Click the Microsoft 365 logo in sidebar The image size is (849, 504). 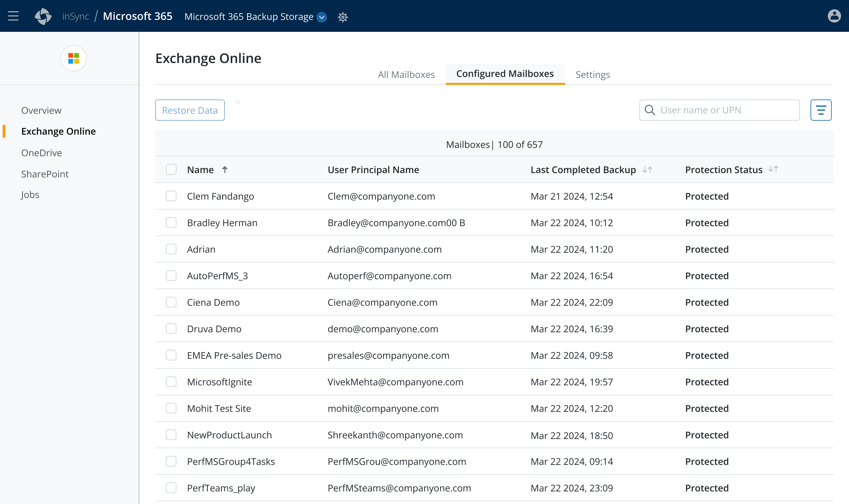click(x=73, y=58)
